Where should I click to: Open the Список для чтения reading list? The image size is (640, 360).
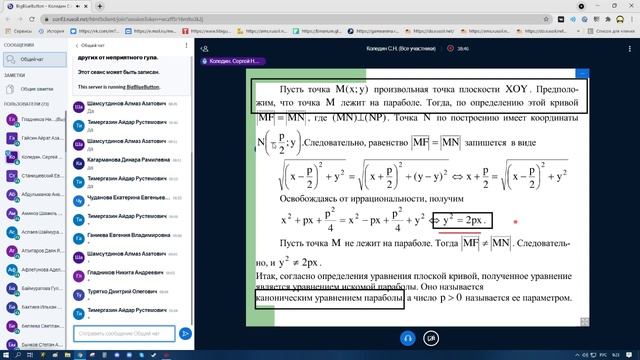tap(611, 31)
